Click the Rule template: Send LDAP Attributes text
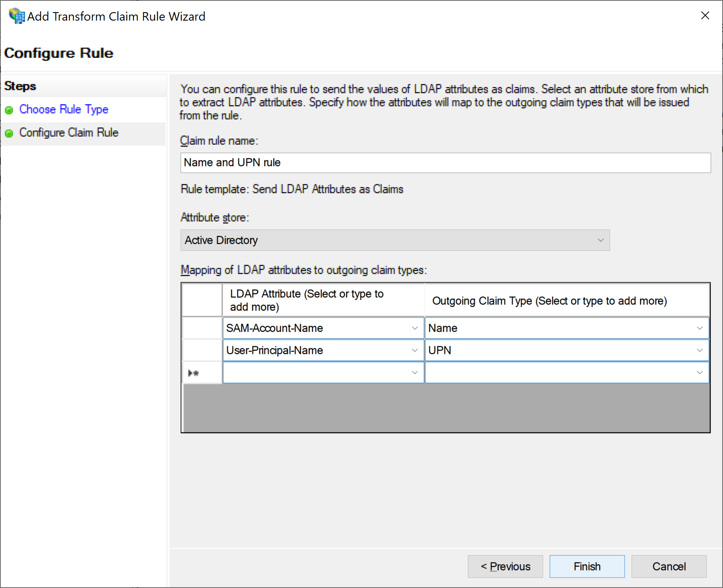The image size is (723, 588). (x=292, y=189)
